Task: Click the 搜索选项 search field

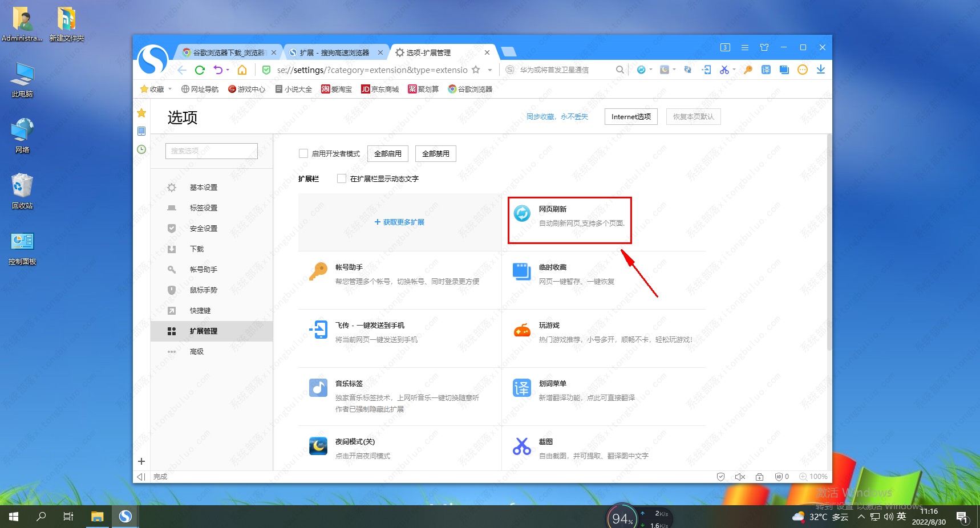Action: click(211, 151)
